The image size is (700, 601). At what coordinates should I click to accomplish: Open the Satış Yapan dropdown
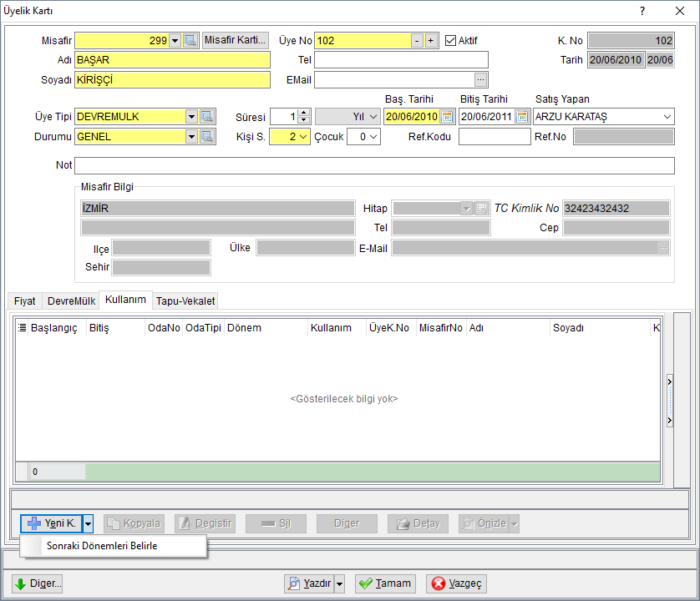coord(667,117)
